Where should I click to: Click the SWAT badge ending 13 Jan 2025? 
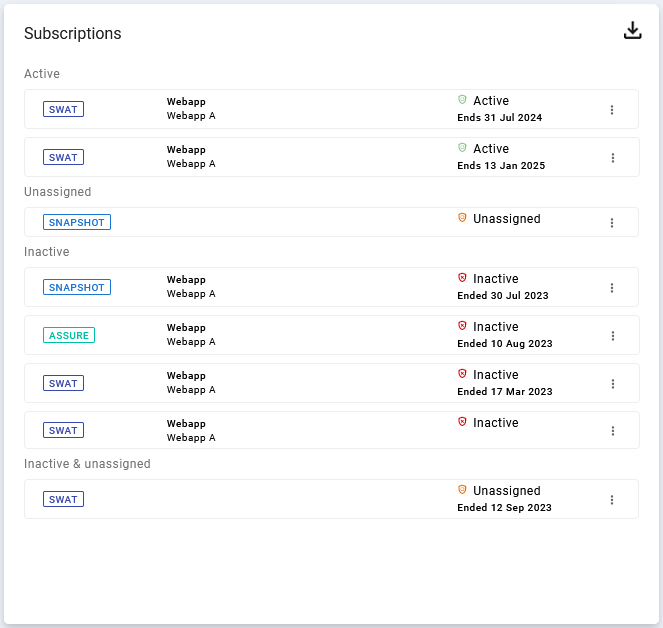point(63,157)
